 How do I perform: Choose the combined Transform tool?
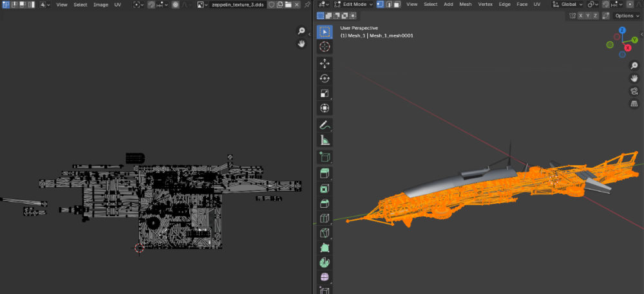(325, 108)
